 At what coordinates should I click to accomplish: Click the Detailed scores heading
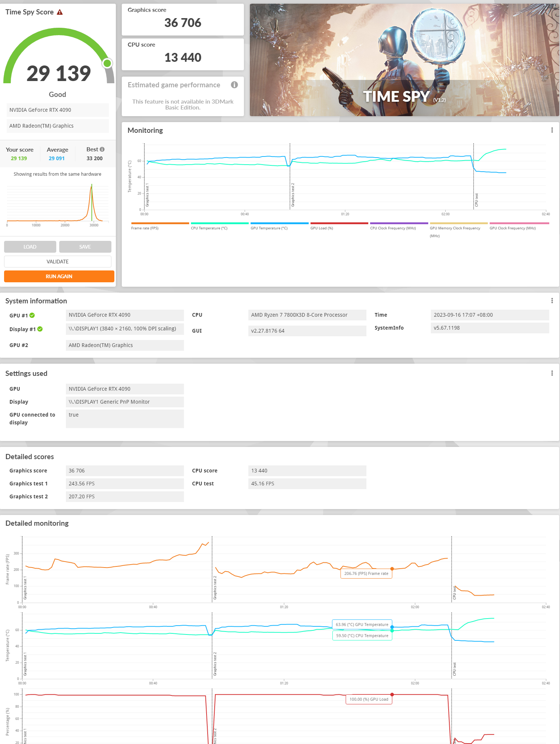pos(30,457)
